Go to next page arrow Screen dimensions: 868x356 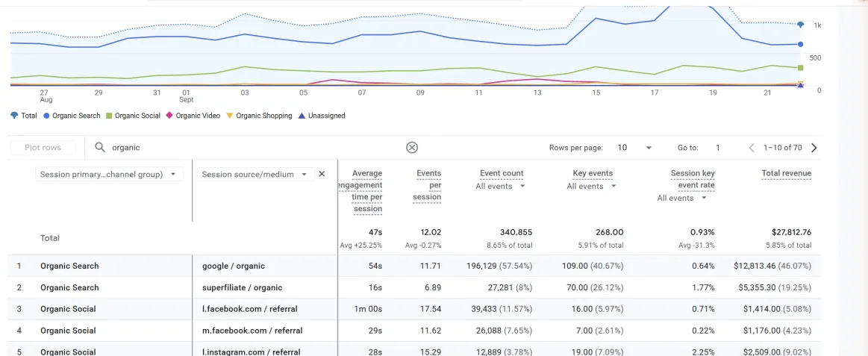814,148
